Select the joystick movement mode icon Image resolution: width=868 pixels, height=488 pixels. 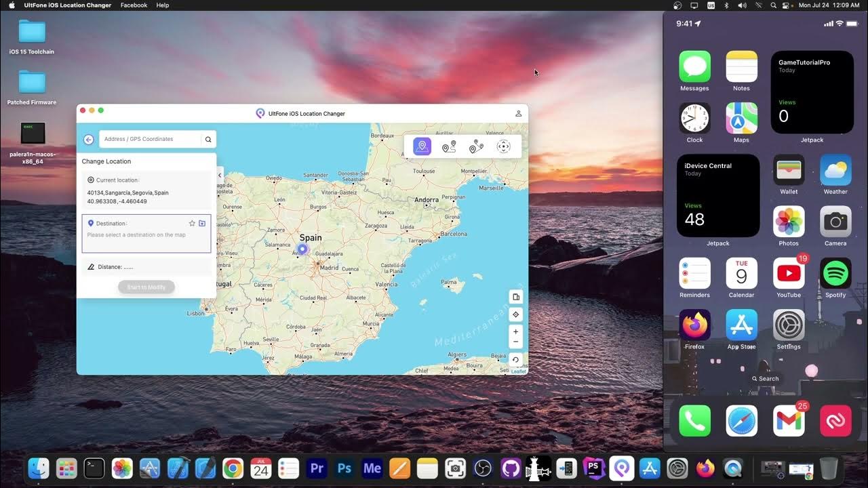coord(503,146)
